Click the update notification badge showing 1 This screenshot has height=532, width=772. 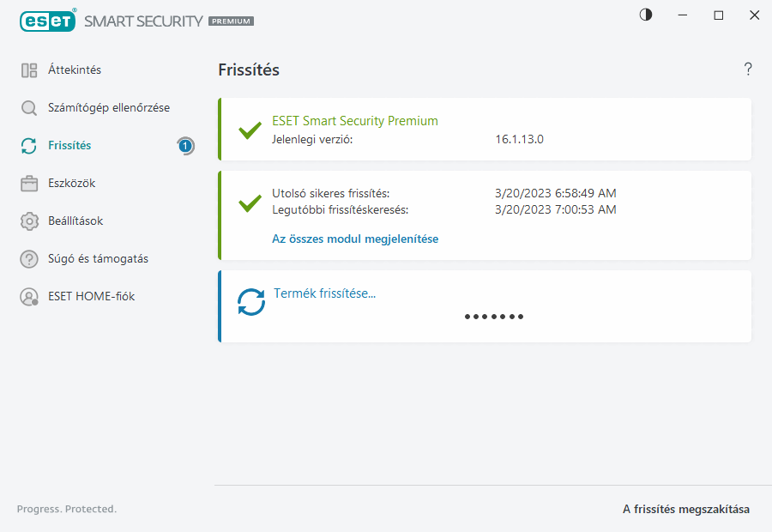pos(185,146)
